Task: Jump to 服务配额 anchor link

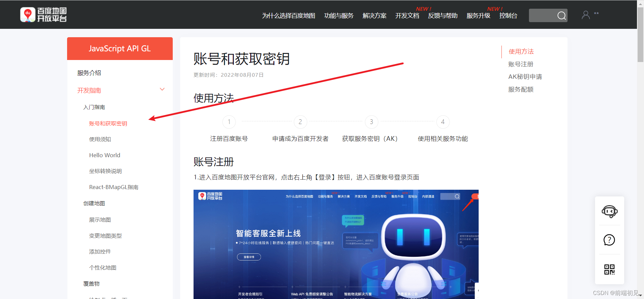Action: (521, 89)
